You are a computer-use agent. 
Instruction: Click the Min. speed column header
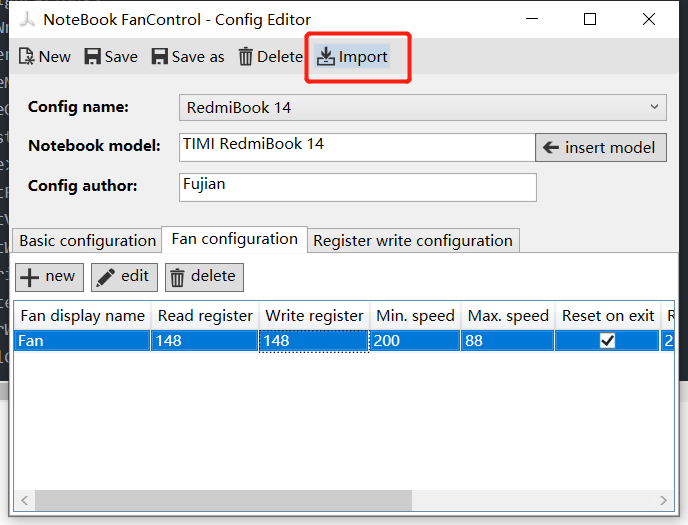pos(415,316)
